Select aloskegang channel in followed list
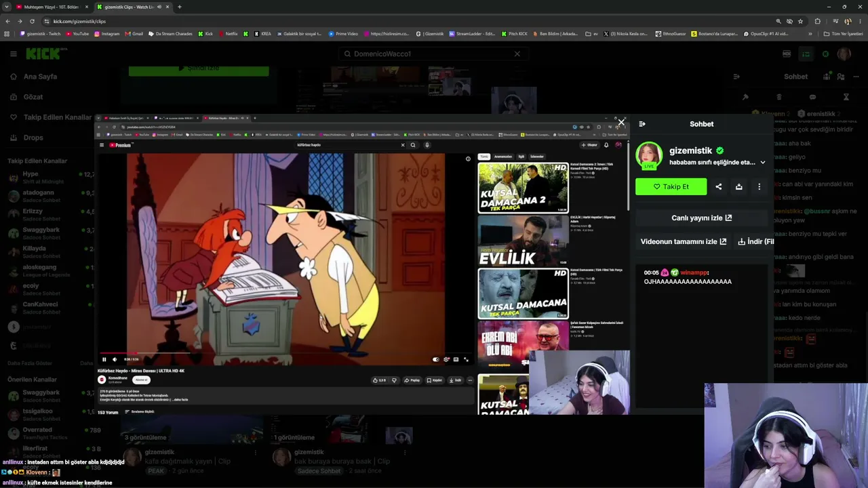868x488 pixels. pyautogui.click(x=49, y=270)
